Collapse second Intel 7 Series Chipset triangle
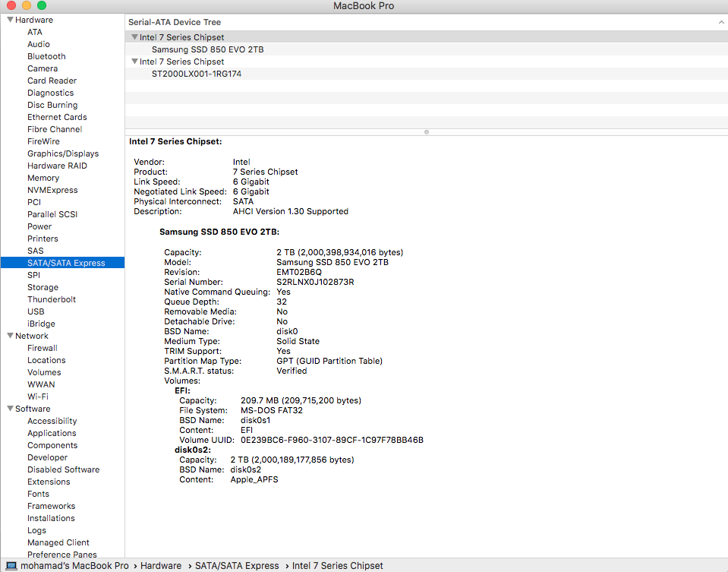 (x=134, y=61)
